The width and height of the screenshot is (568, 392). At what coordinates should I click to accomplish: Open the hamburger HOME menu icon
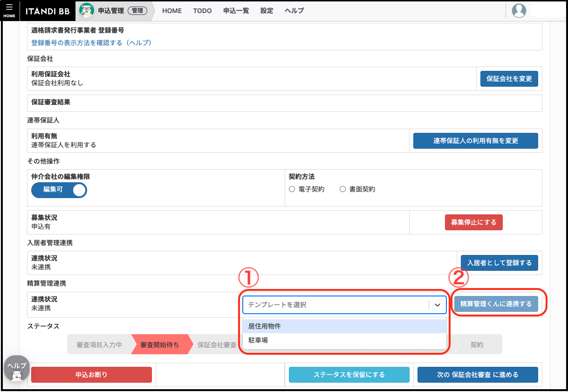click(x=10, y=11)
